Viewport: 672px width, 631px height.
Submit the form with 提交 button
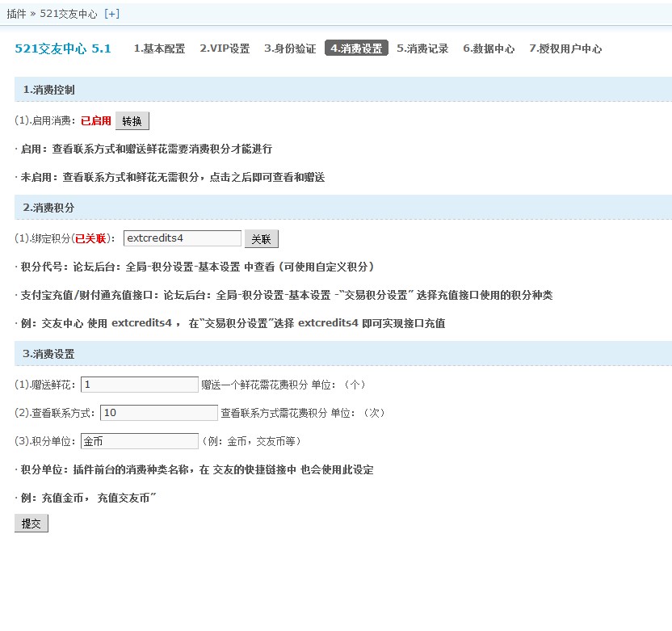[x=31, y=524]
